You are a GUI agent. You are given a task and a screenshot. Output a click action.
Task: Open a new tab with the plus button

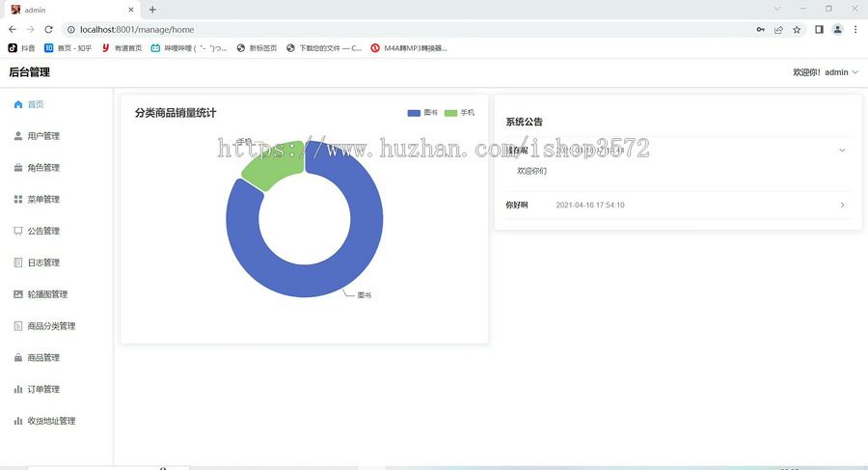click(x=152, y=10)
